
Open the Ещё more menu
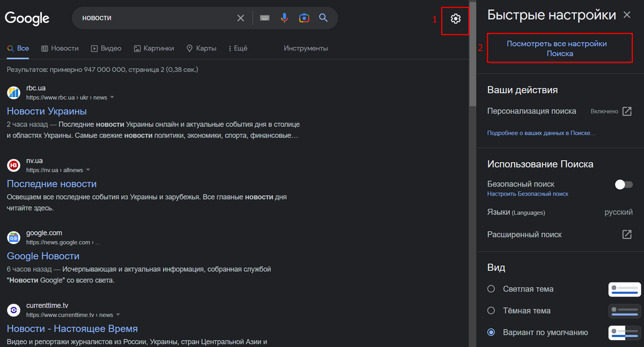pos(238,48)
